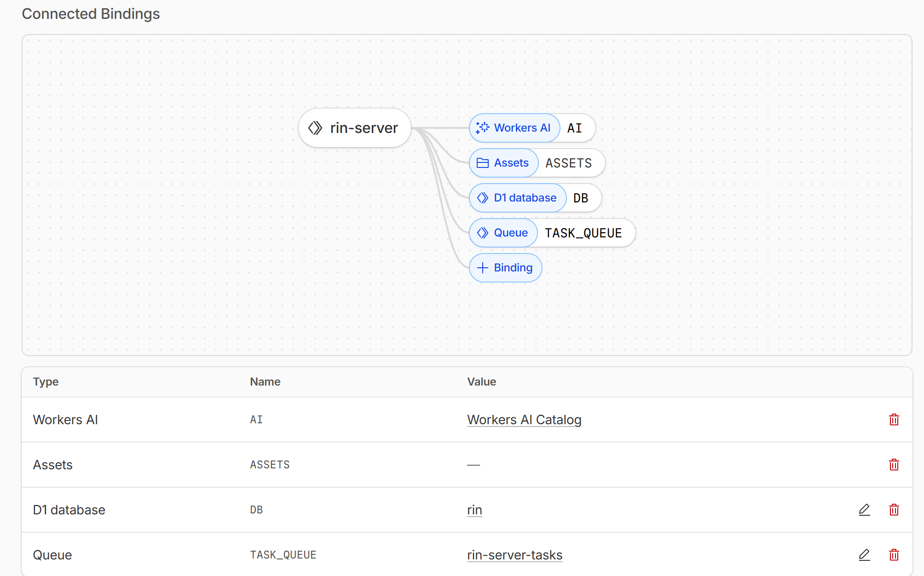Click the Workers AI sparkle icon in diagram
This screenshot has height=576, width=924.
(x=482, y=128)
